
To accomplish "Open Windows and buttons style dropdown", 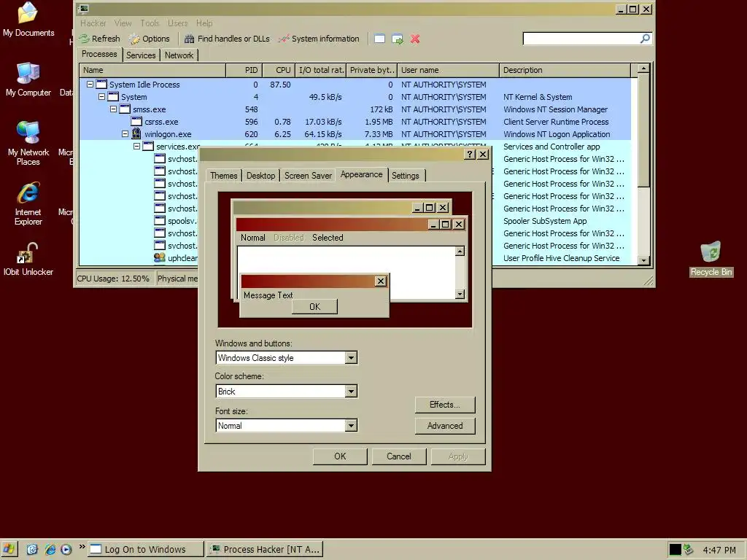I will pos(351,357).
